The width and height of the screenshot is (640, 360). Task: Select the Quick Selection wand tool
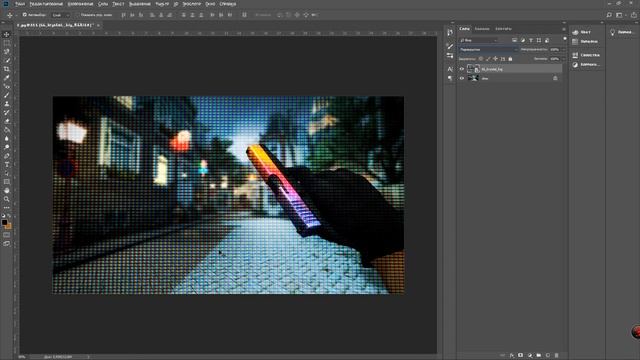point(7,60)
